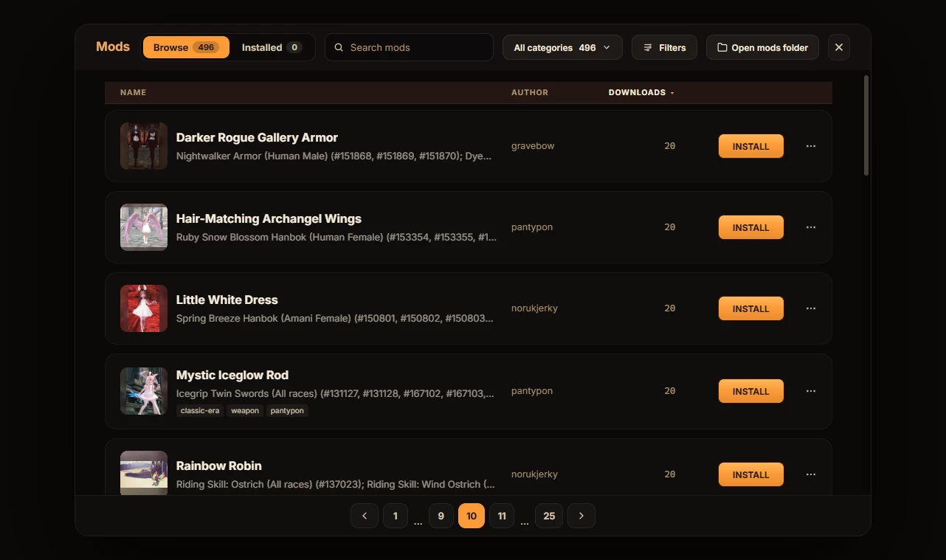Screen dimensions: 946x560
Task: Switch to the Browse tab
Action: point(186,47)
